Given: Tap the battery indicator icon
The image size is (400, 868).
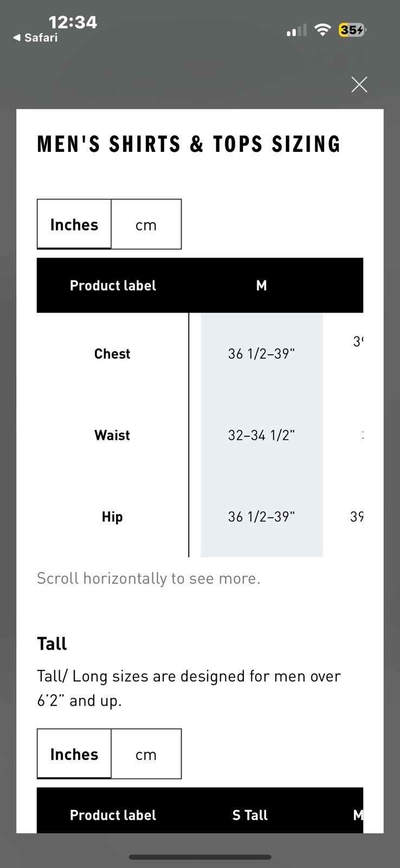Looking at the screenshot, I should coord(352,30).
